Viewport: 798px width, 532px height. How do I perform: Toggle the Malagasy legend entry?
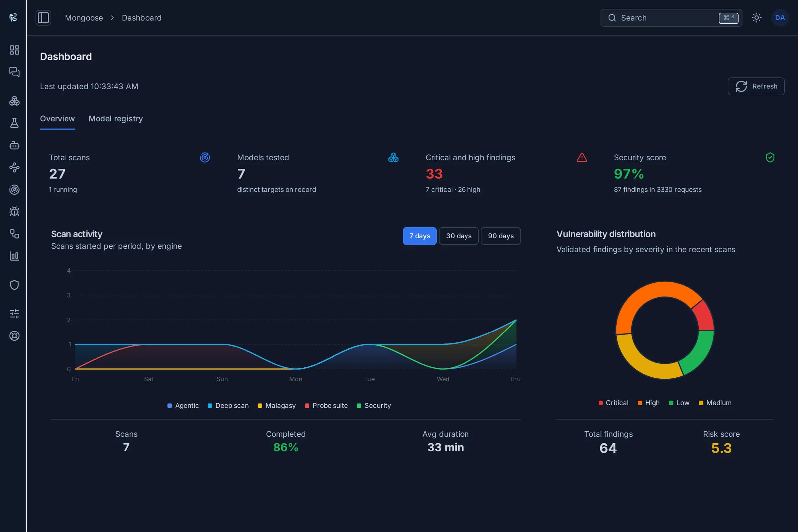tap(277, 405)
